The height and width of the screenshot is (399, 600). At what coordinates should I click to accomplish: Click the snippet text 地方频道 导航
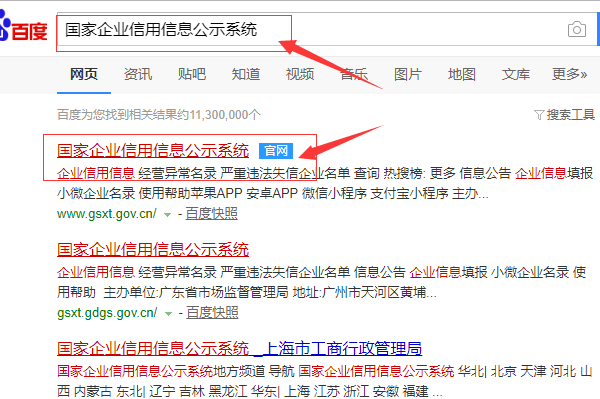coord(254,371)
